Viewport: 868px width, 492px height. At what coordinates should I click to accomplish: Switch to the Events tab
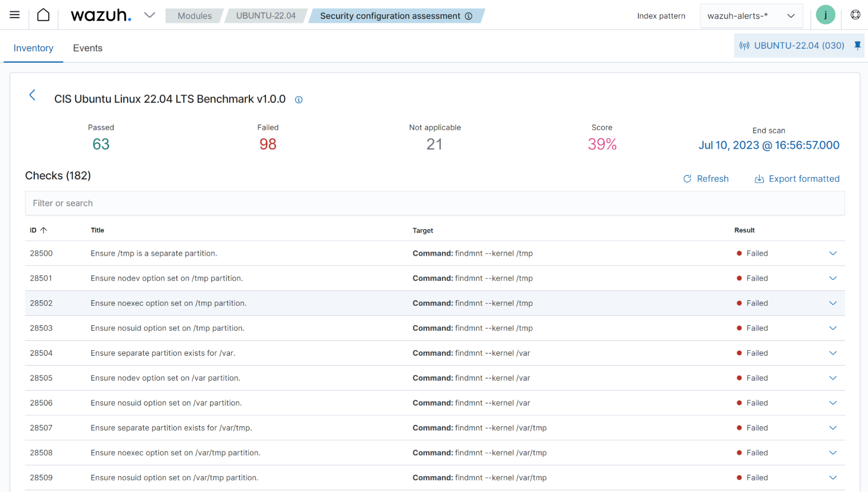88,48
